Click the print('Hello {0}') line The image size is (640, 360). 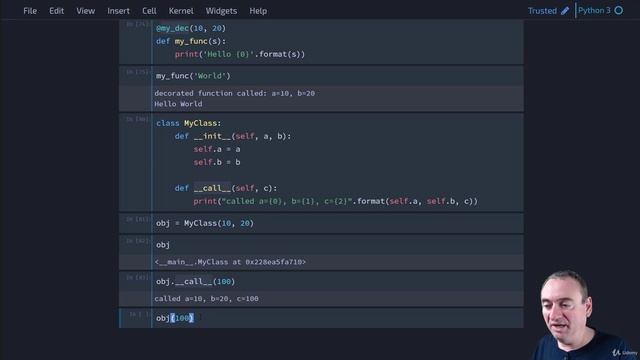coord(240,54)
